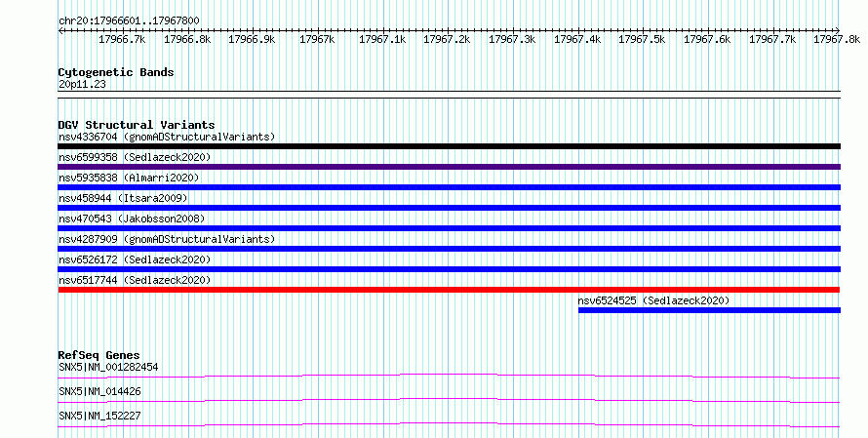Screen dimensions: 868x438
Task: Open the SNX5|NM_014426 transcript label
Action: coord(99,391)
